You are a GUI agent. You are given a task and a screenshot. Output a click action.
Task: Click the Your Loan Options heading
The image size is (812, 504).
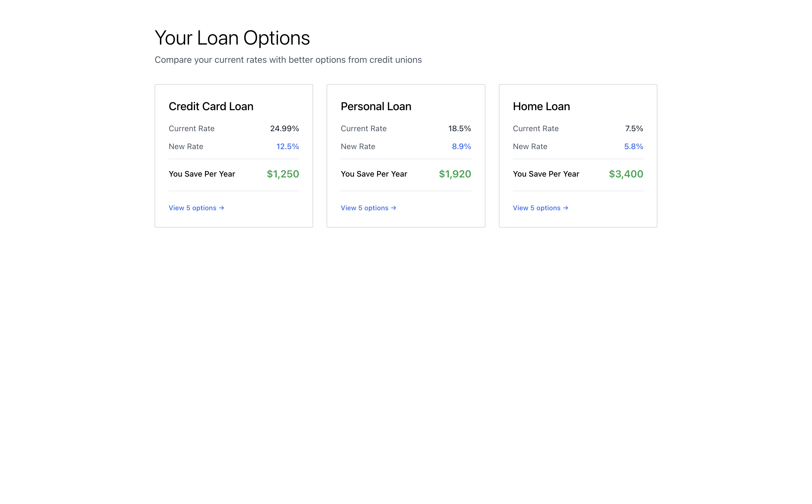pos(232,38)
